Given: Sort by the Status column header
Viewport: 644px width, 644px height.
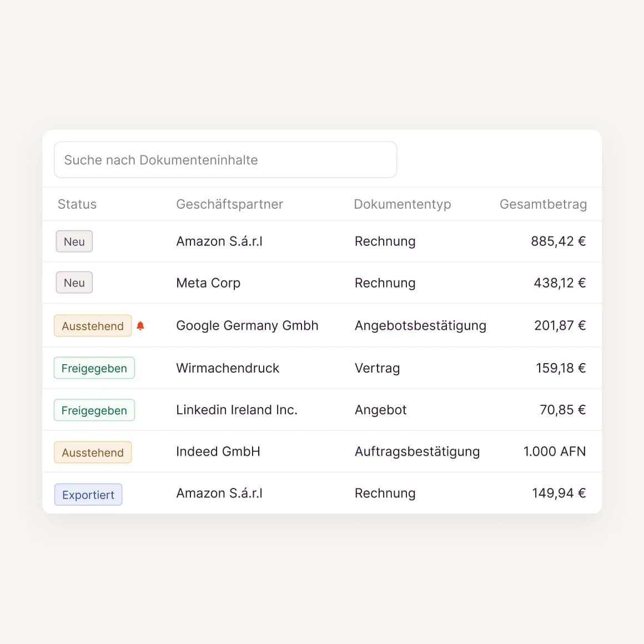Looking at the screenshot, I should coord(77,204).
